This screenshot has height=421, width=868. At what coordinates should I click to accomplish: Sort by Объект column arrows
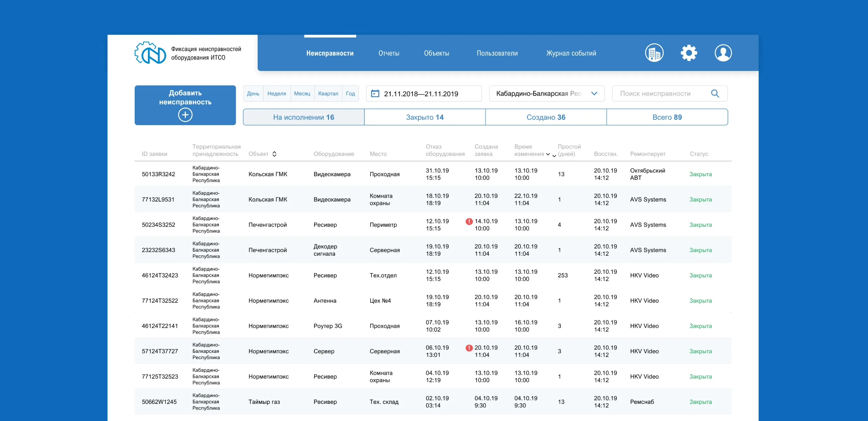274,154
